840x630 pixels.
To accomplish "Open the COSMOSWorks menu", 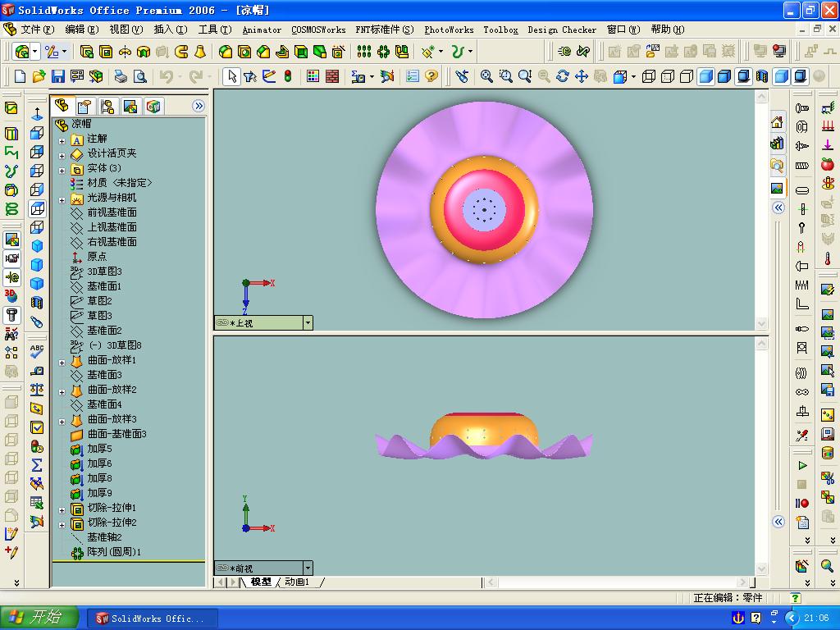I will coord(318,30).
